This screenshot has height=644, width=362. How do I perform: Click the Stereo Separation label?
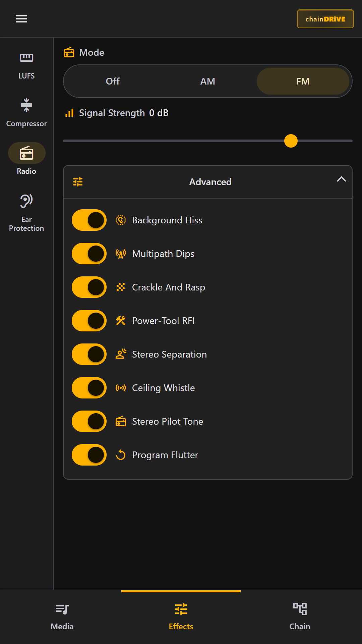[169, 354]
